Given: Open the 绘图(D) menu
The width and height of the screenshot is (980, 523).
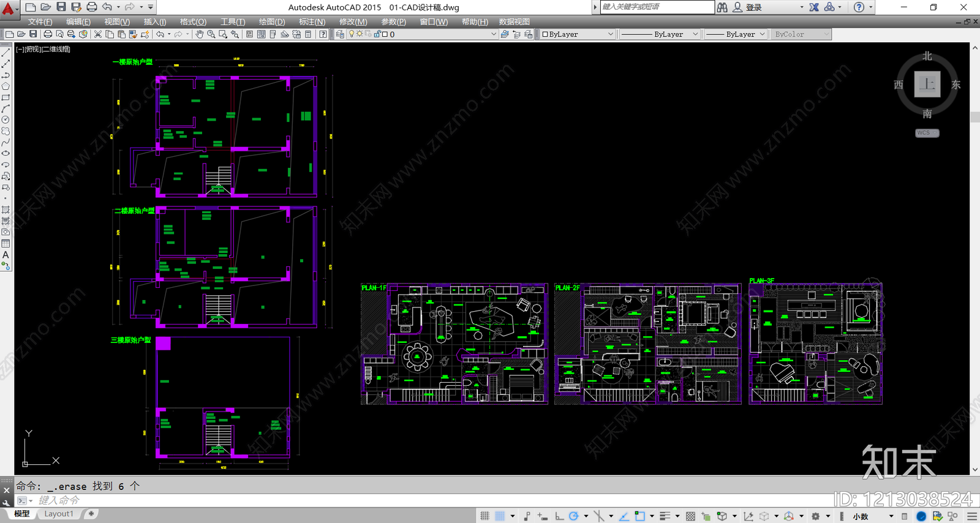Looking at the screenshot, I should click(x=272, y=21).
